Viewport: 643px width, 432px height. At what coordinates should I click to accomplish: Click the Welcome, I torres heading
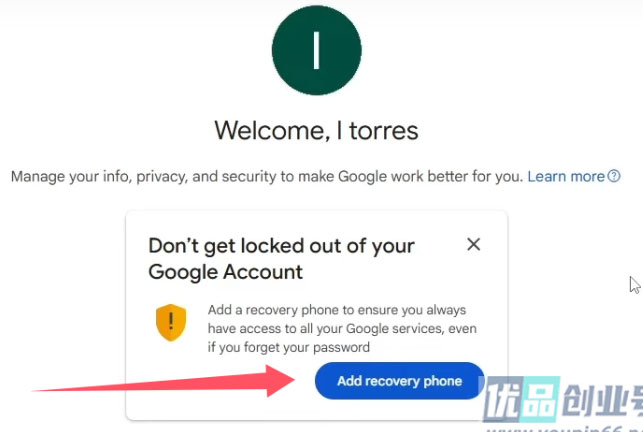(x=316, y=131)
